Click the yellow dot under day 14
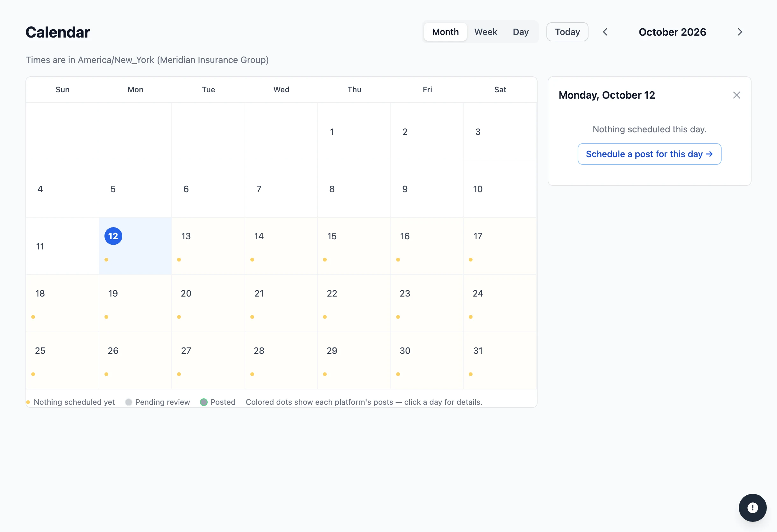This screenshot has width=777, height=532. (x=252, y=260)
